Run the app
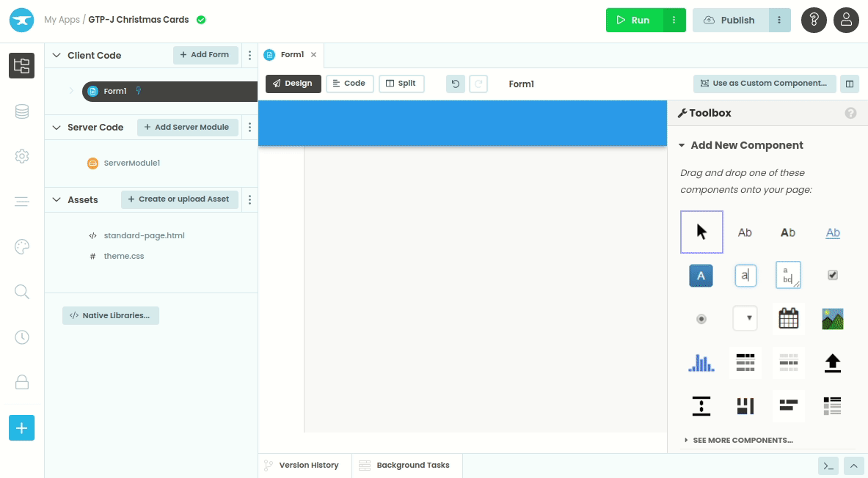This screenshot has width=868, height=478. click(634, 21)
